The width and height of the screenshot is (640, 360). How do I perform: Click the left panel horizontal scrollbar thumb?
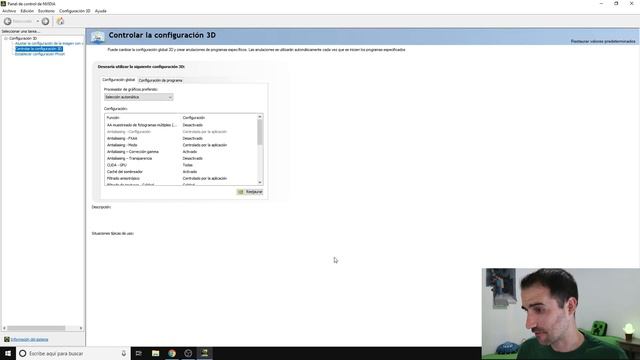pos(36,328)
